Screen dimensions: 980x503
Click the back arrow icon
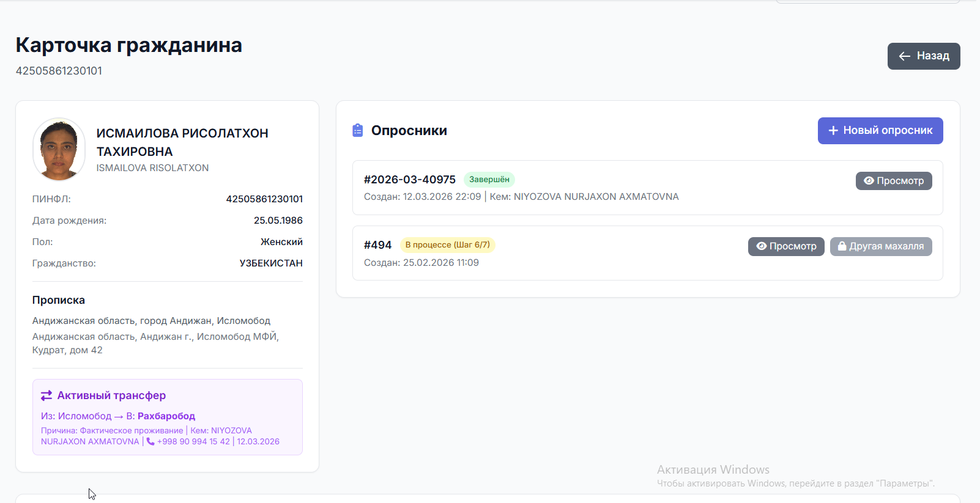coord(904,56)
